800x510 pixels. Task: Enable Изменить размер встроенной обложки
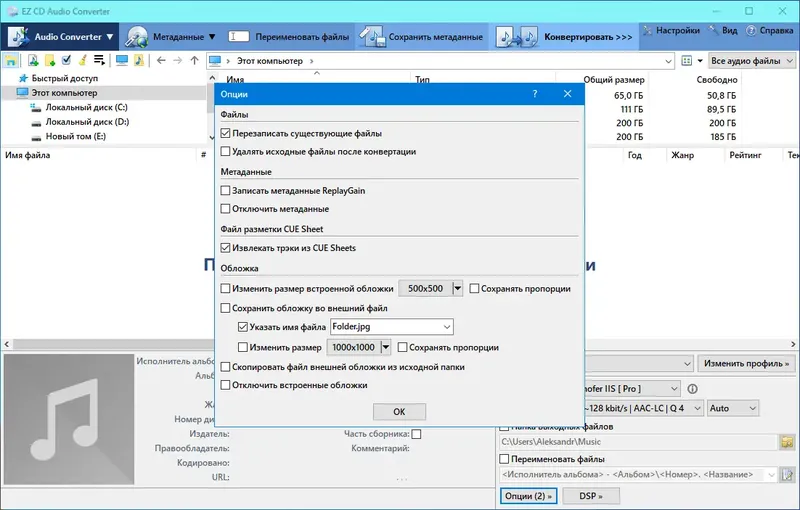click(x=226, y=289)
